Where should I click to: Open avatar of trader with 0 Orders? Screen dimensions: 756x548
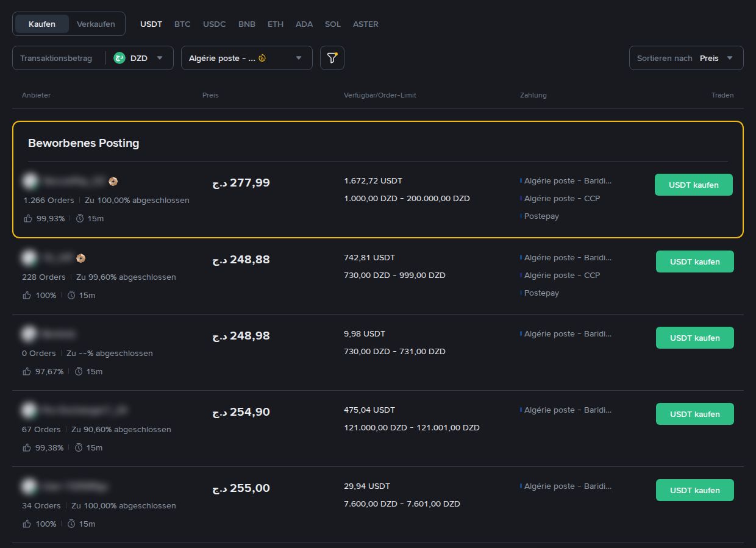click(29, 334)
